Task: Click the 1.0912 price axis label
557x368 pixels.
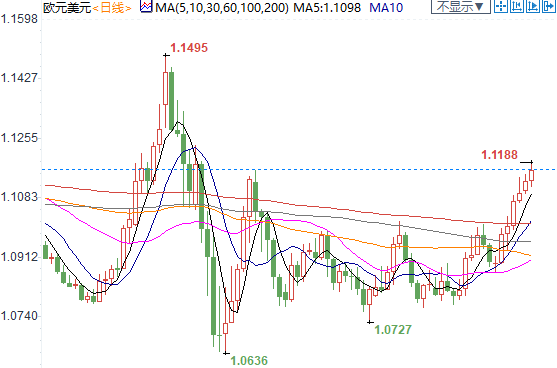Action: click(x=19, y=256)
